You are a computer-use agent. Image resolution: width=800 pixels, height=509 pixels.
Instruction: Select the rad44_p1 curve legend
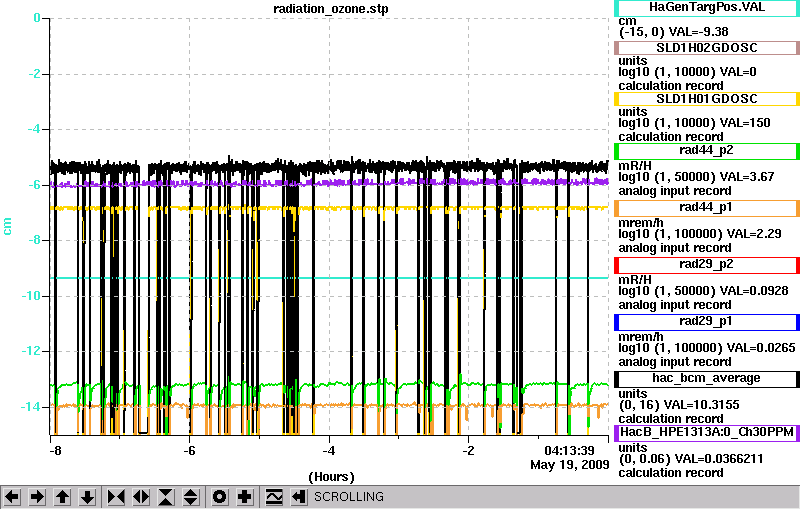707,208
